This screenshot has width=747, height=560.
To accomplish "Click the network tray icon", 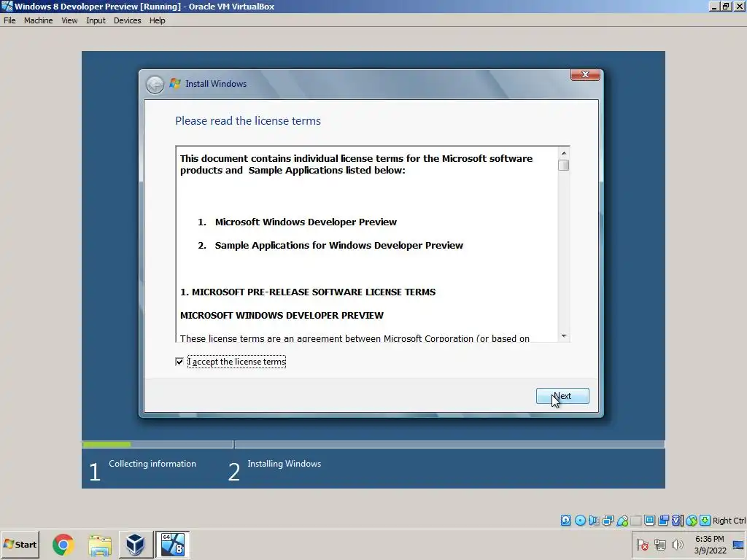I will [x=659, y=544].
